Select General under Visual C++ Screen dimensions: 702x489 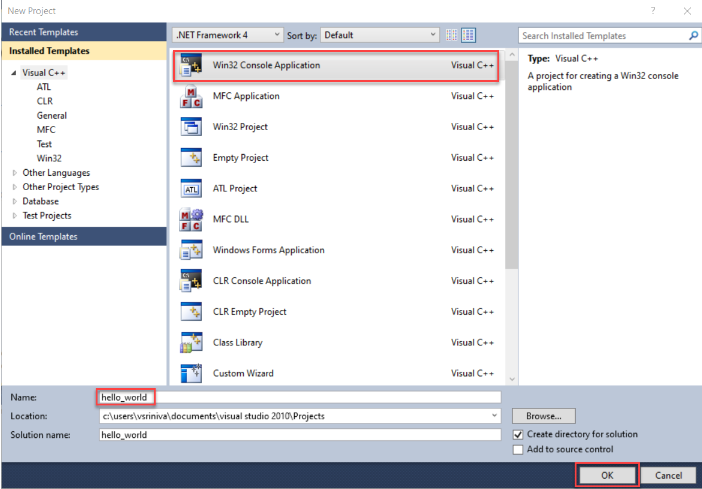tap(52, 116)
